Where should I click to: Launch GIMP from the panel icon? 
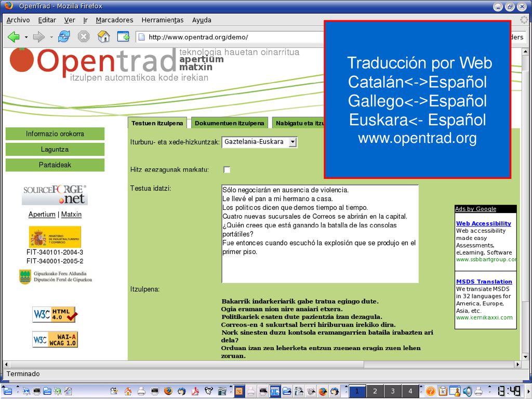pyautogui.click(x=209, y=391)
